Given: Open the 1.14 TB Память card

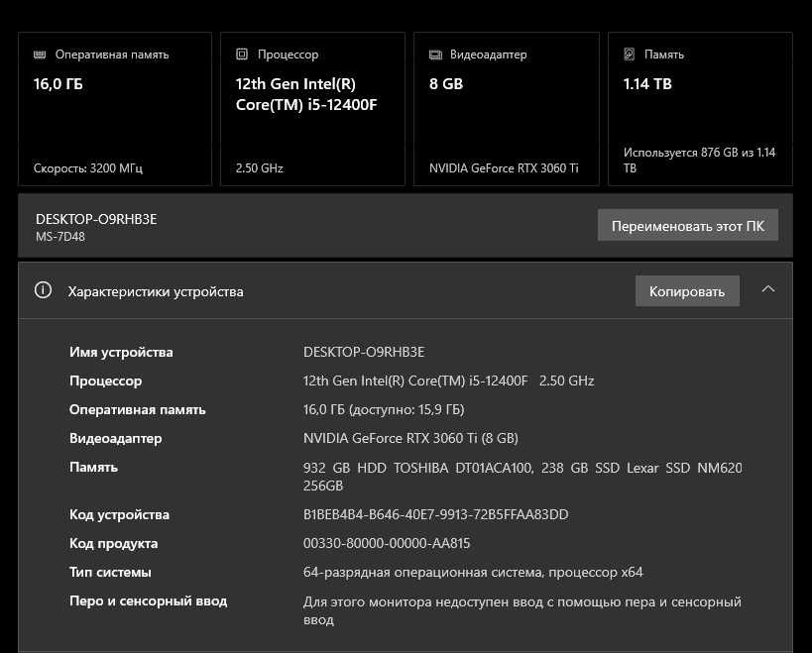Looking at the screenshot, I should coord(700,109).
